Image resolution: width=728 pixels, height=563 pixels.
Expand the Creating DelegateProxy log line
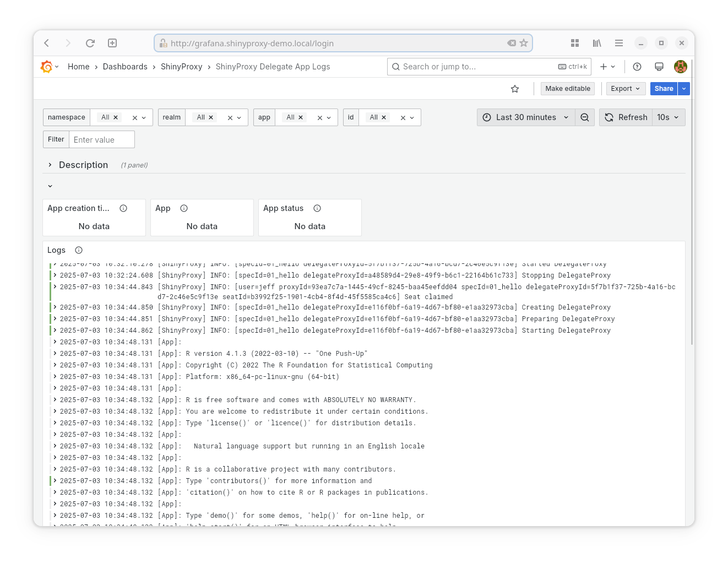coord(55,307)
